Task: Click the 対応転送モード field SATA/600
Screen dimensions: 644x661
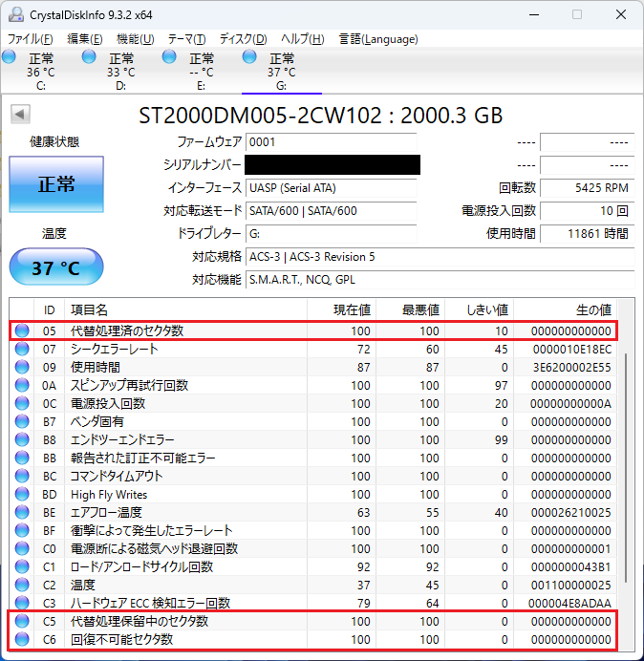Action: click(x=332, y=210)
